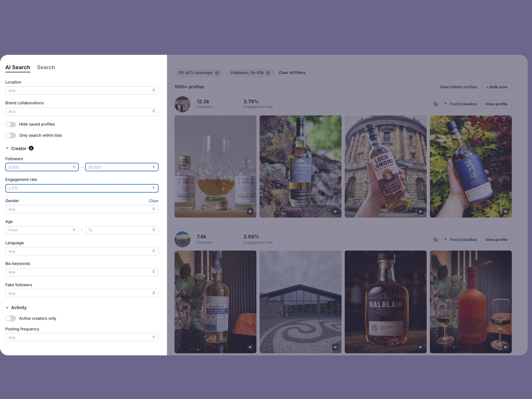This screenshot has width=532, height=399.
Task: Click the Followers minimum field showing 5,000
Action: [x=42, y=167]
